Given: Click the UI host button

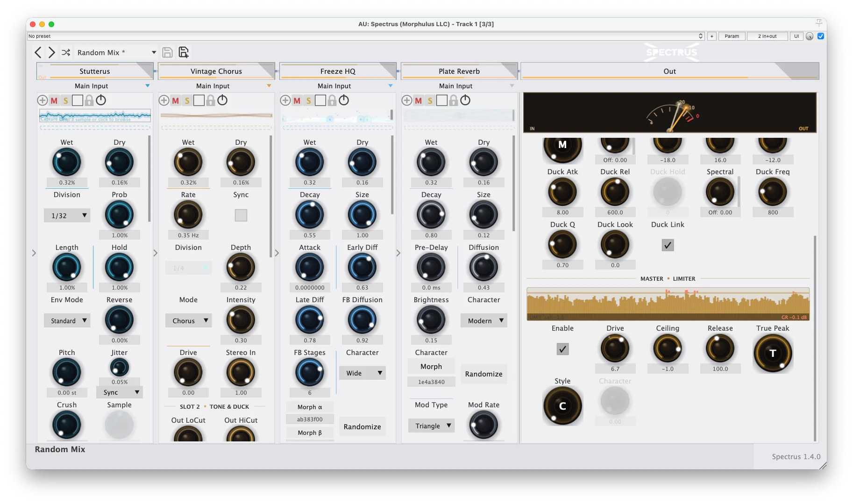Looking at the screenshot, I should [796, 36].
